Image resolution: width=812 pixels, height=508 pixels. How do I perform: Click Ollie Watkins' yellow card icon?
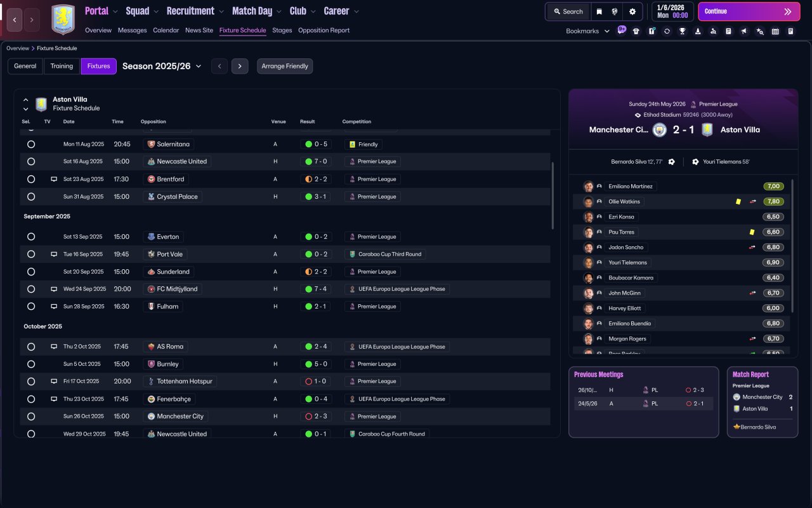coord(738,201)
